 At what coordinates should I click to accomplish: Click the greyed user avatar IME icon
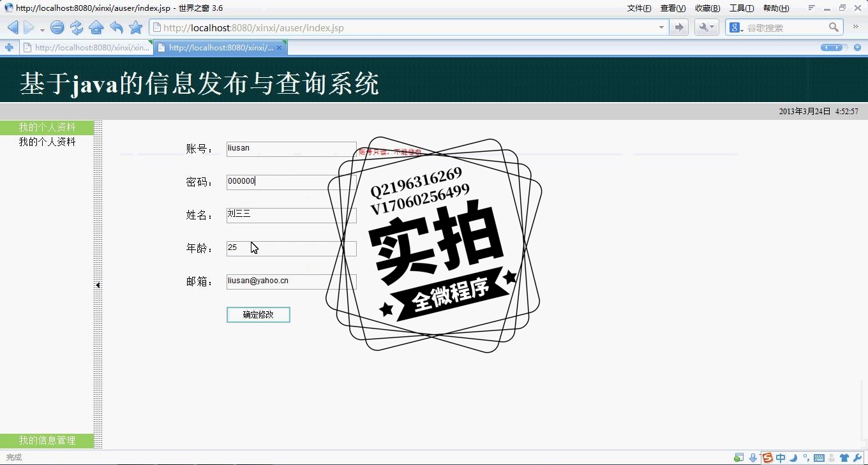pyautogui.click(x=832, y=457)
